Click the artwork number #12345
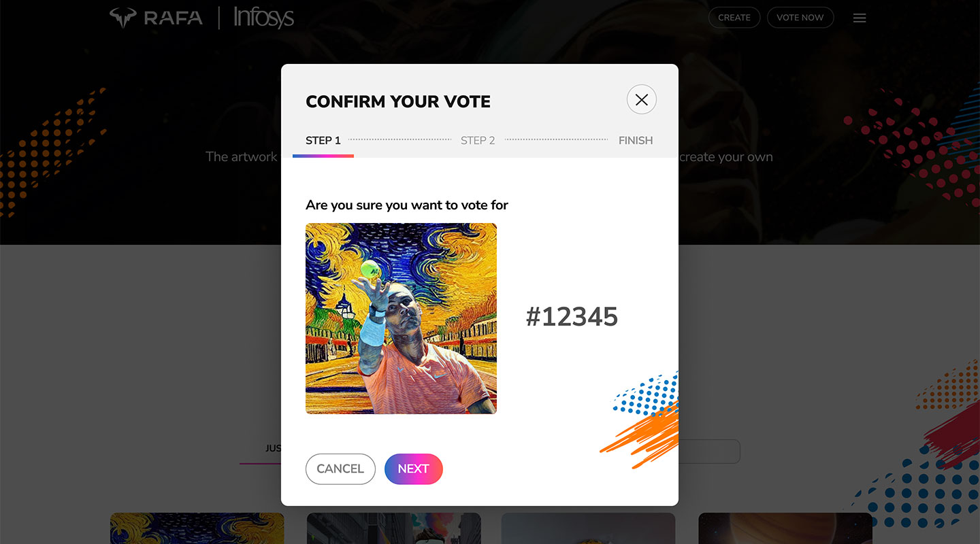Viewport: 980px width, 544px height. tap(572, 317)
